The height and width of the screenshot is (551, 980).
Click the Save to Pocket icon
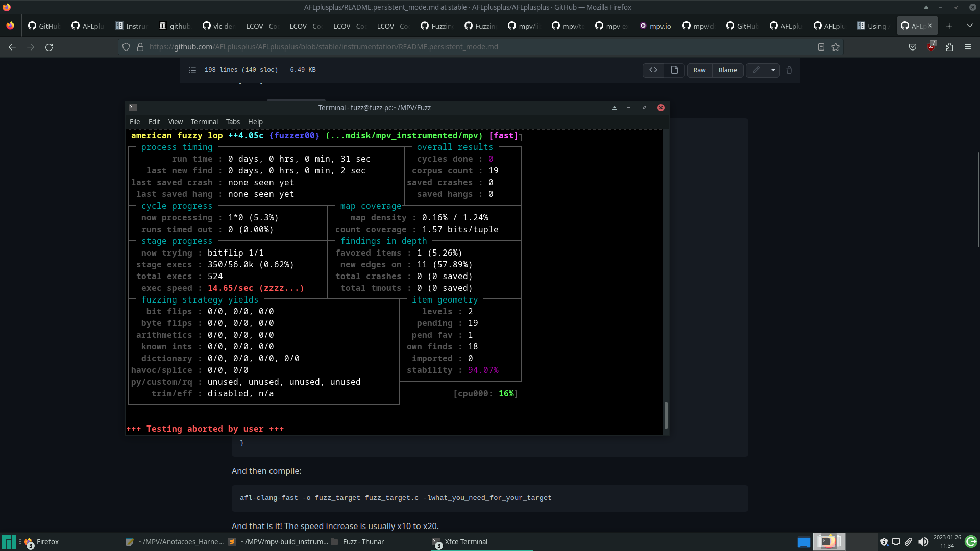pos(912,47)
